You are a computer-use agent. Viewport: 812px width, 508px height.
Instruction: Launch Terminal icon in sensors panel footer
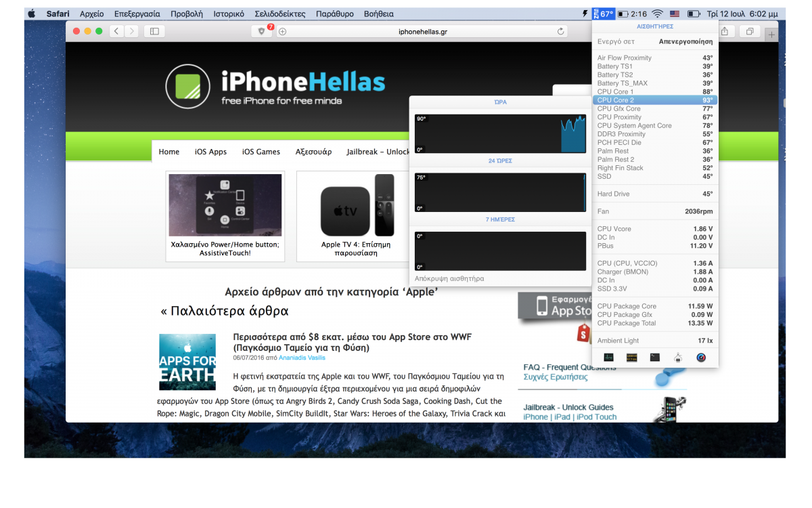click(655, 357)
